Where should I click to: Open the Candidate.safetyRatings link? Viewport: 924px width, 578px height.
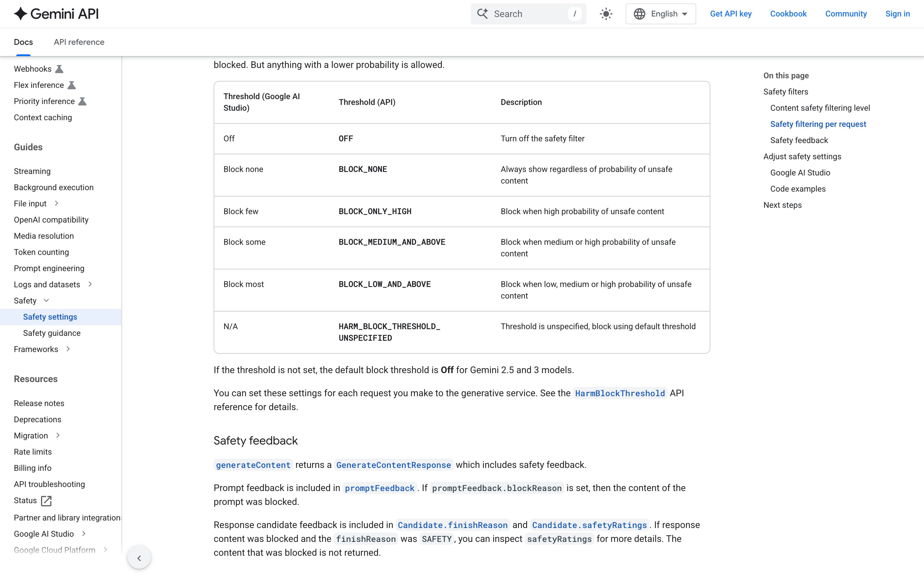(589, 525)
